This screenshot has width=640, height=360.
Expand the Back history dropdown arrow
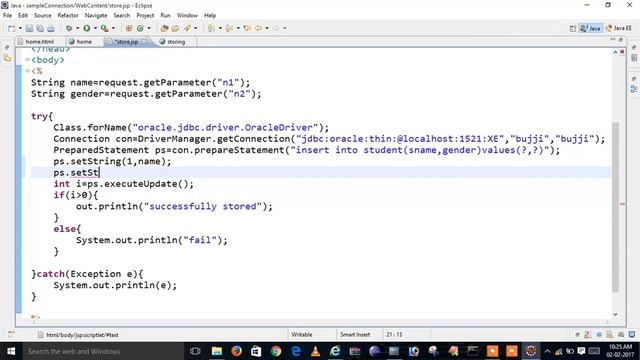tap(267, 28)
